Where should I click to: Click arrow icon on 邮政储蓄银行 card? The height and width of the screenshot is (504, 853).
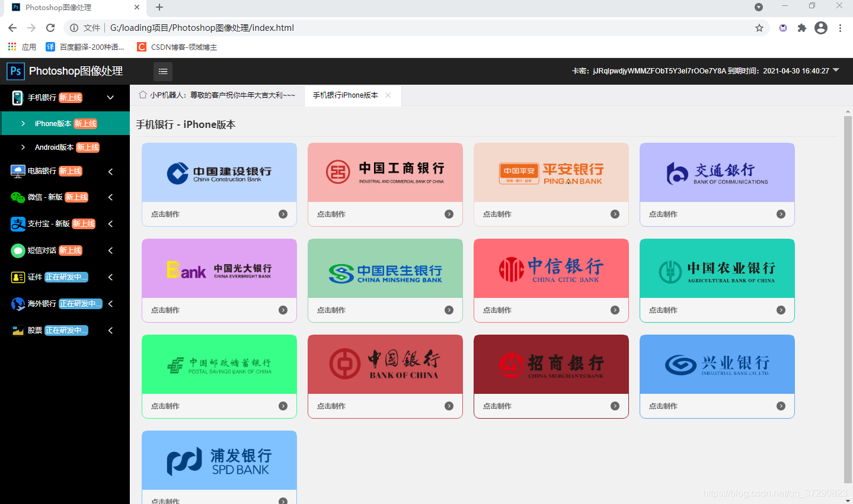pos(283,406)
